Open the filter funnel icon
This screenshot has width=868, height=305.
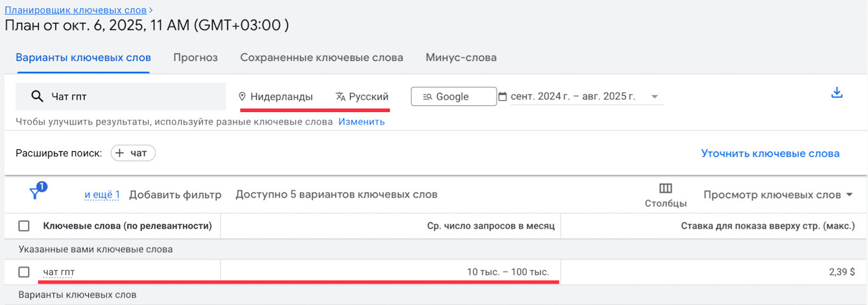(36, 193)
